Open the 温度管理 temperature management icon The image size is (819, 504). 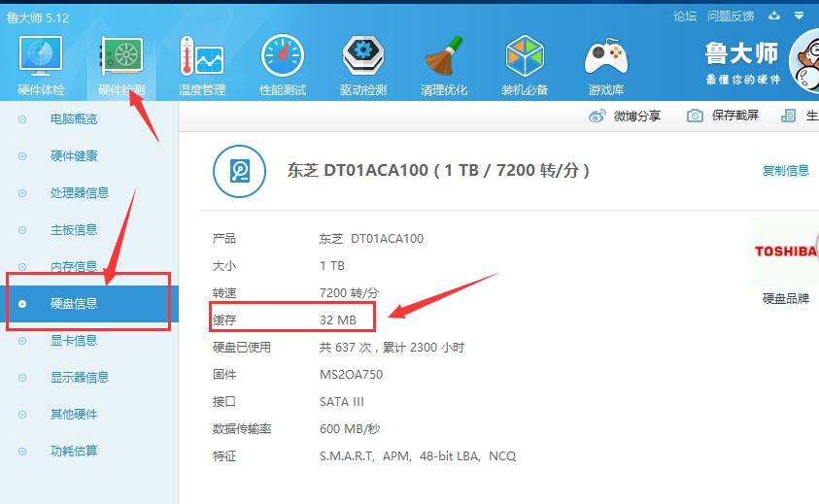tap(202, 55)
